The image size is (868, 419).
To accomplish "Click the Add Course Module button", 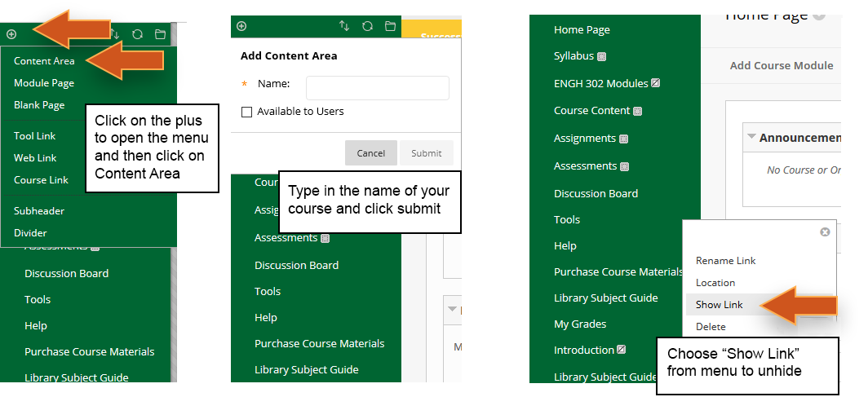I will click(781, 65).
